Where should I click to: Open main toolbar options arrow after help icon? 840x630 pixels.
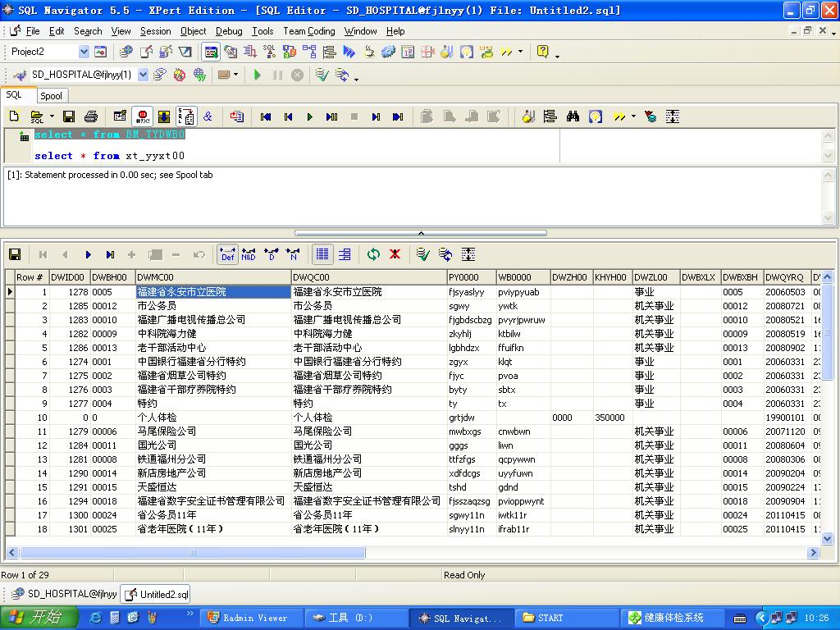tap(558, 56)
